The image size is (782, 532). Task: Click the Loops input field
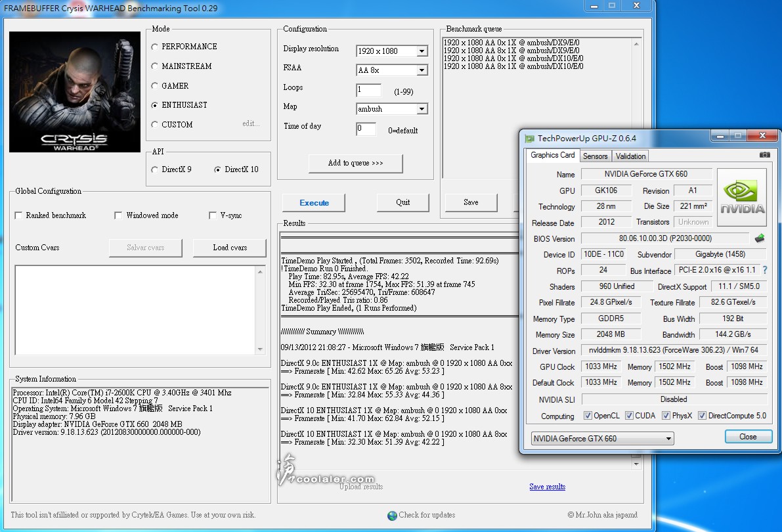point(368,90)
